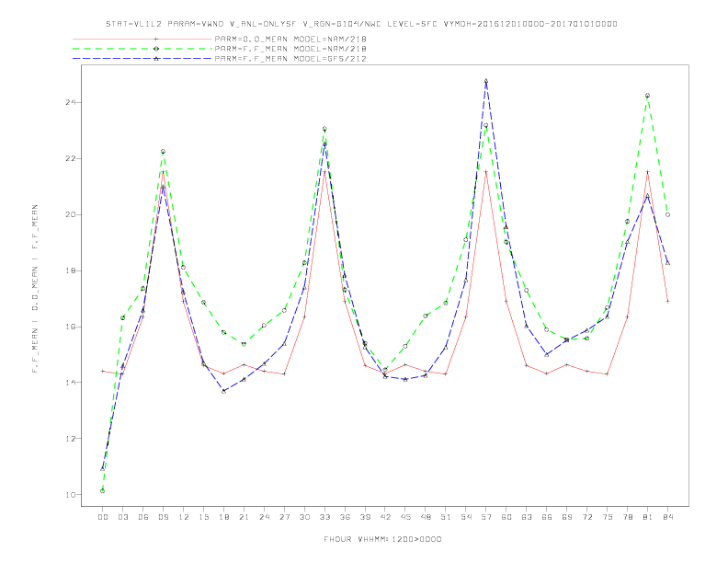Click y-axis tick label 18
728x563 pixels.
[71, 270]
